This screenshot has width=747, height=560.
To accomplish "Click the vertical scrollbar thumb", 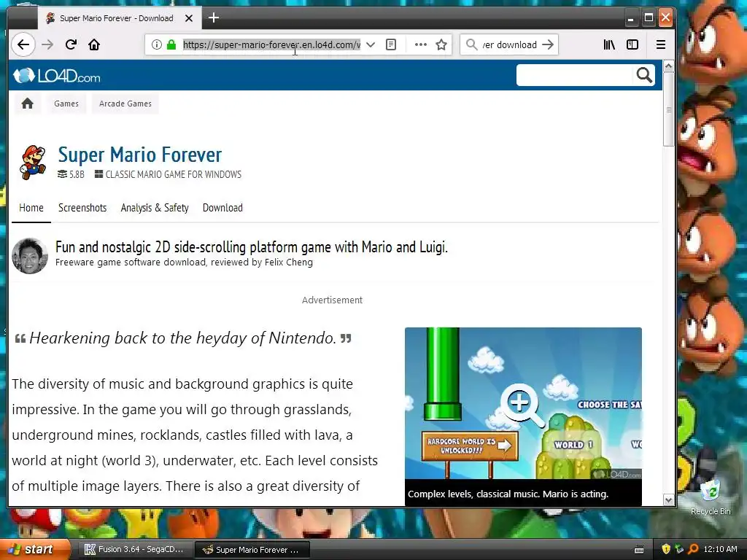I will click(668, 109).
